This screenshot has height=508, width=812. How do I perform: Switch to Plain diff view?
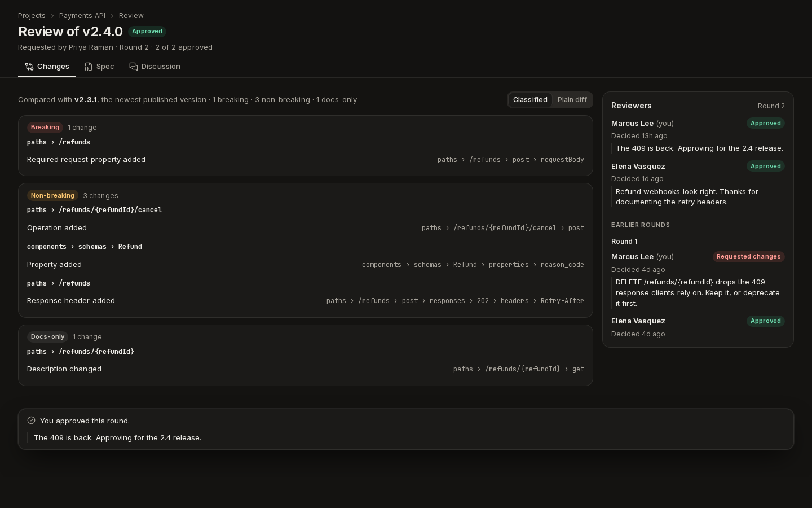(x=572, y=100)
